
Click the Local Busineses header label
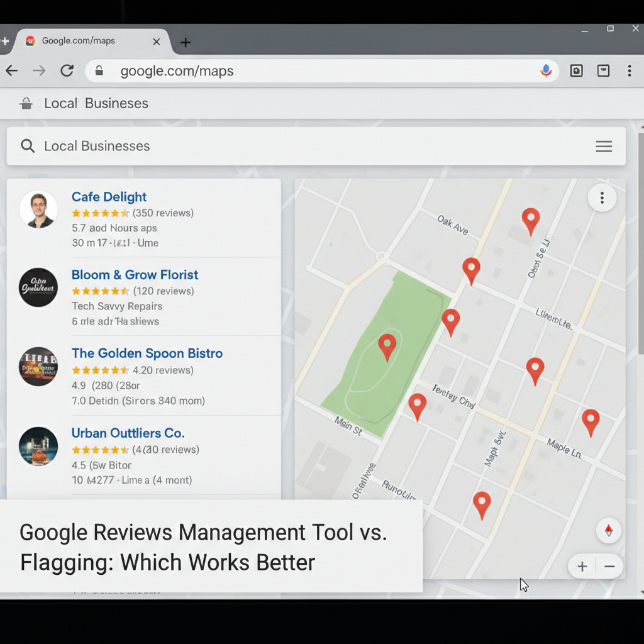tap(96, 103)
